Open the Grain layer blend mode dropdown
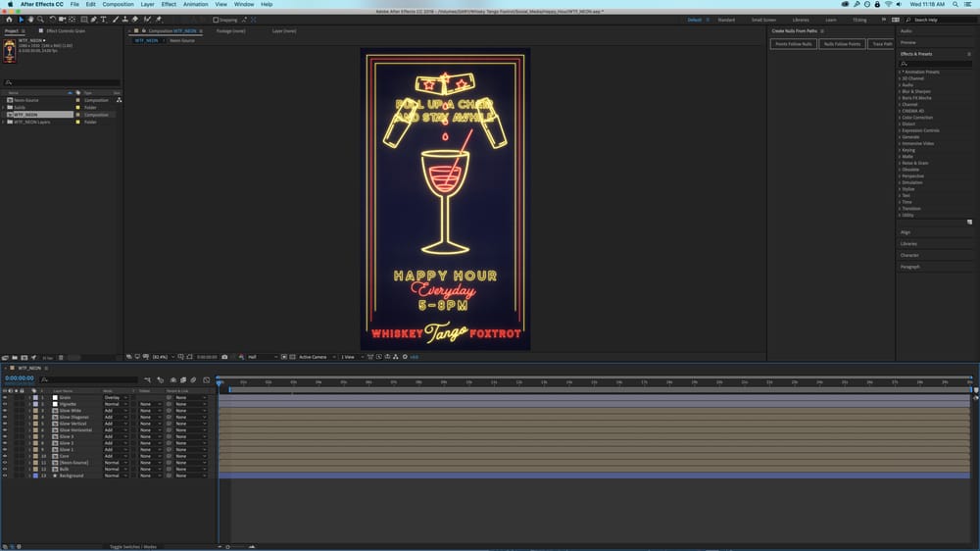This screenshot has height=551, width=980. click(116, 398)
